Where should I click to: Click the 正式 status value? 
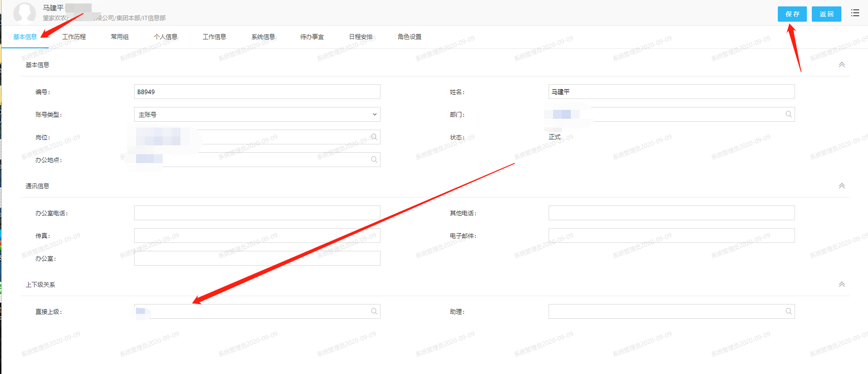pos(555,137)
